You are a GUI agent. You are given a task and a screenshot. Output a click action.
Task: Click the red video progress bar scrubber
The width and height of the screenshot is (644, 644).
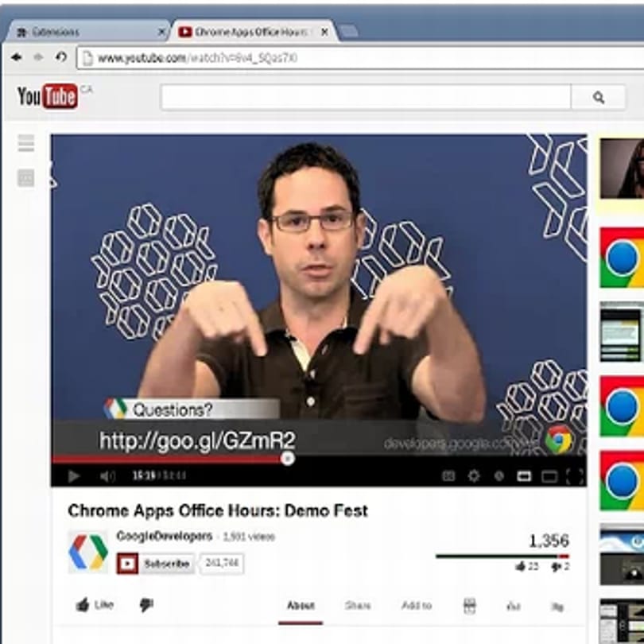coord(288,458)
